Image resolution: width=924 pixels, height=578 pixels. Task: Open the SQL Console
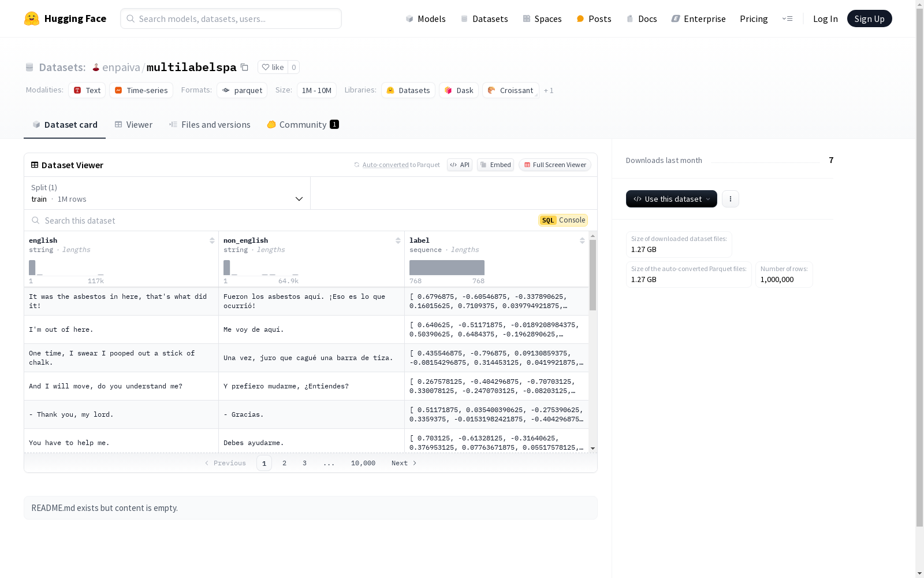point(563,220)
